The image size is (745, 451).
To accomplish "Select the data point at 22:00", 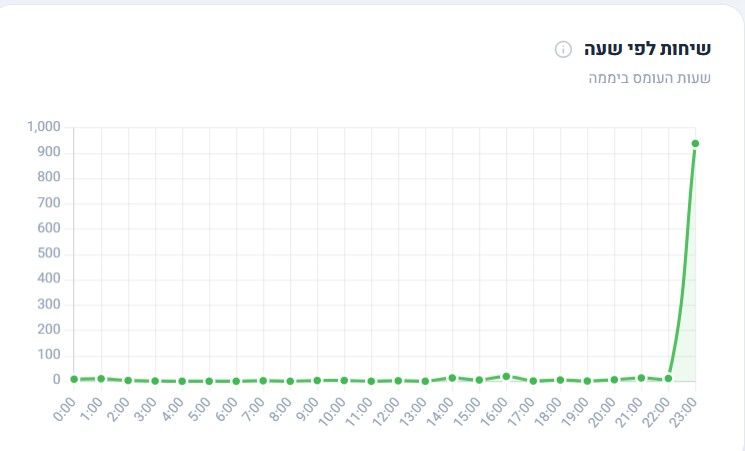I will click(668, 379).
